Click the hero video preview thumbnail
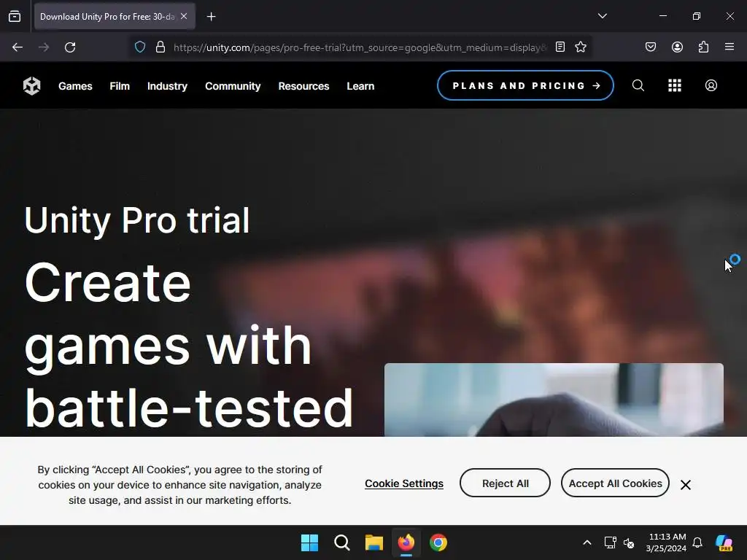Viewport: 747px width, 560px height. click(554, 400)
